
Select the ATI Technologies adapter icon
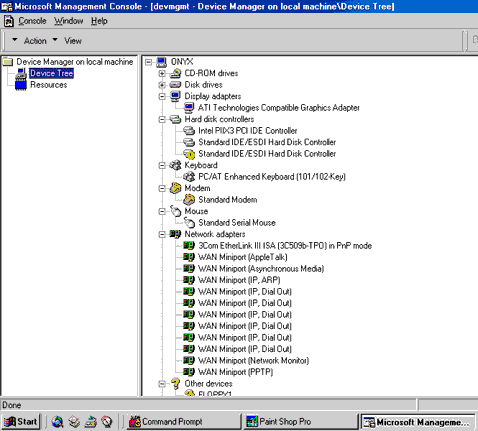pyautogui.click(x=189, y=108)
